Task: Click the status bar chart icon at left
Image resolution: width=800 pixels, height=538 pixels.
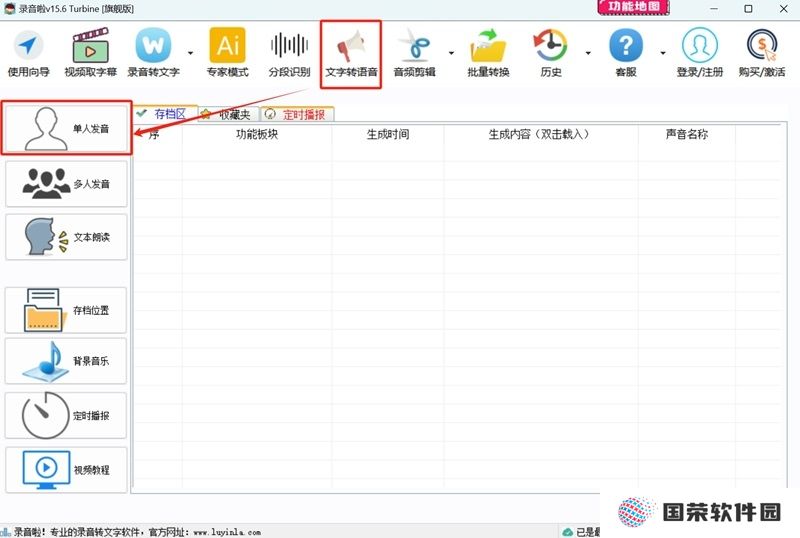Action: click(6, 532)
